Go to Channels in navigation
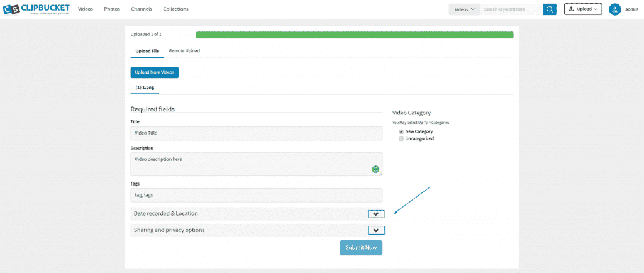The height and width of the screenshot is (273, 644). (142, 9)
